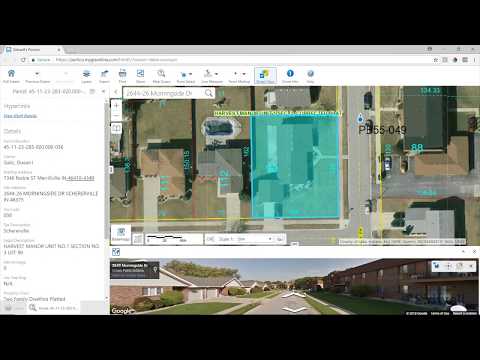Select the HARVEST MANOR legal description text

click(51, 249)
